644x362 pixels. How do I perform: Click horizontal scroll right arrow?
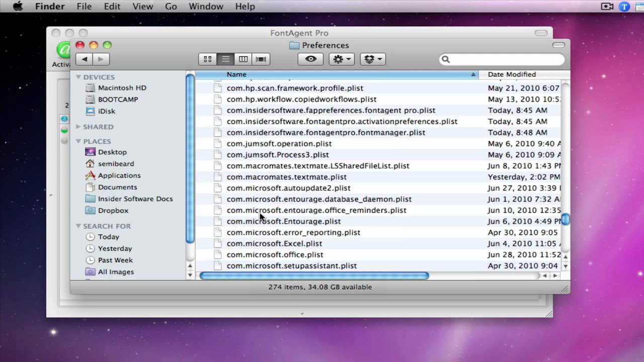click(x=555, y=276)
